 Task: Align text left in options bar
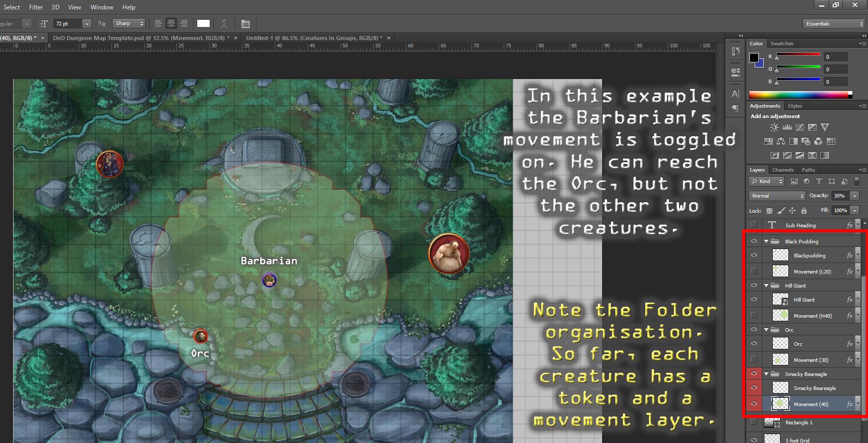(x=159, y=23)
